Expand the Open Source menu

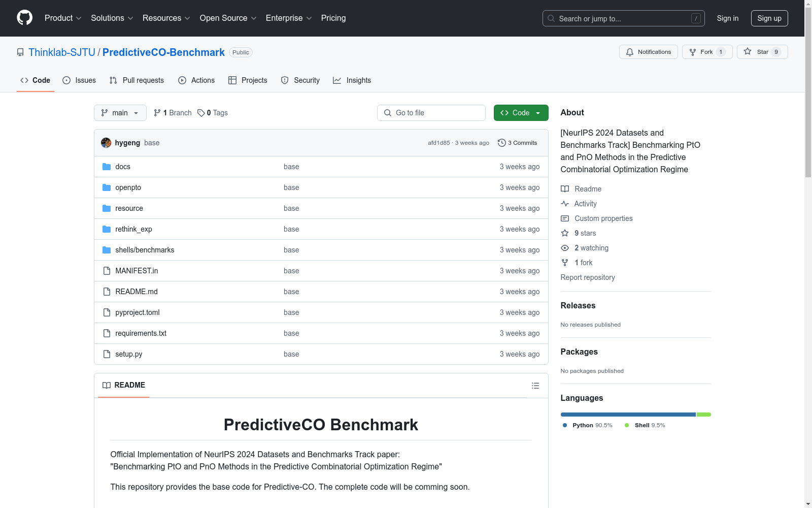pyautogui.click(x=228, y=18)
